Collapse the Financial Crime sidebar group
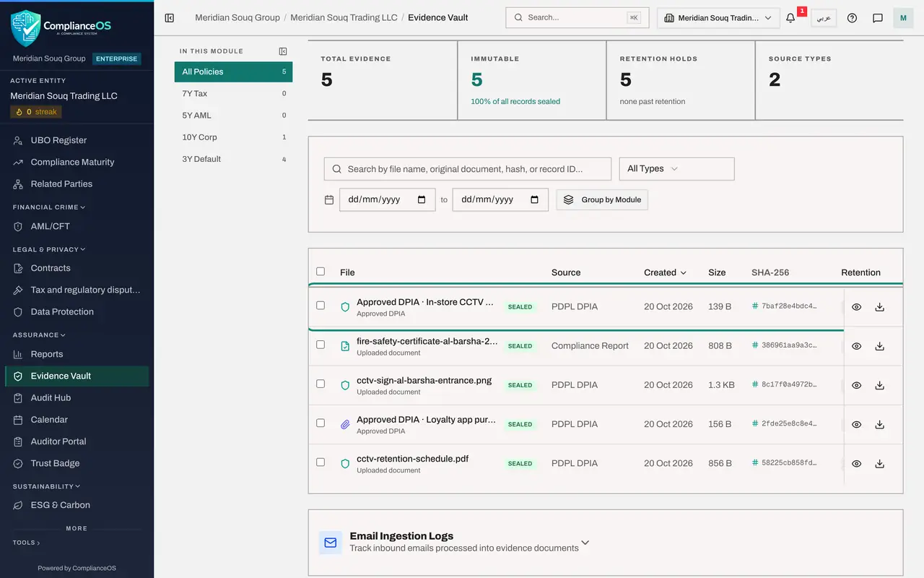The height and width of the screenshot is (578, 924). 48,207
